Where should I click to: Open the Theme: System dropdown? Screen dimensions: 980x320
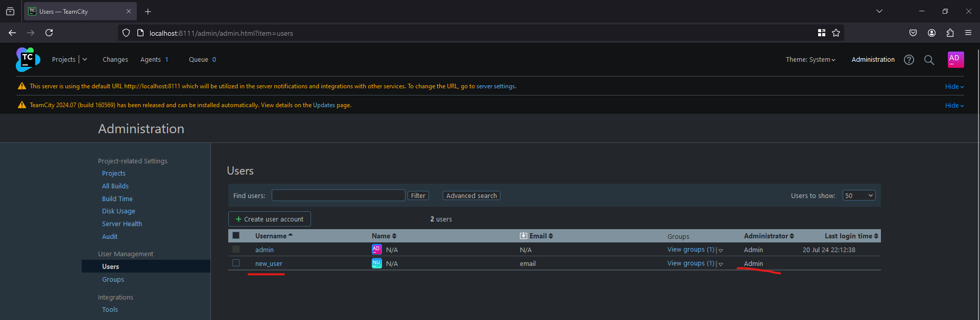[x=810, y=60]
